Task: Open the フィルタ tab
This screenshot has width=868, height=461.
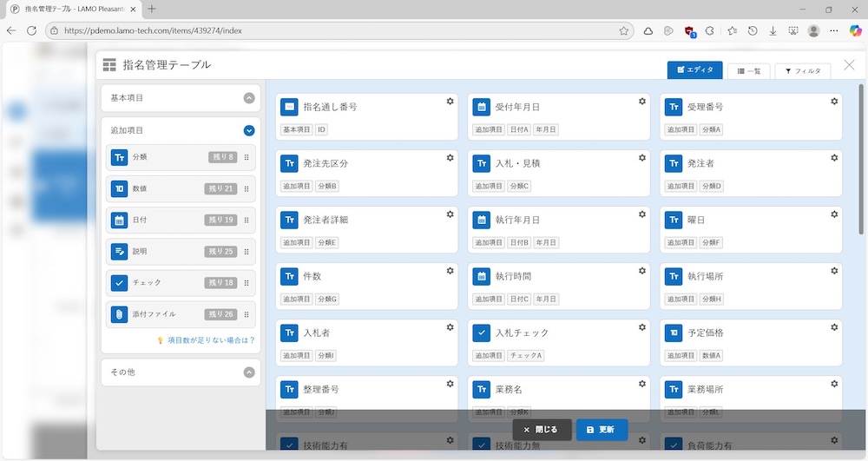Action: click(x=803, y=70)
